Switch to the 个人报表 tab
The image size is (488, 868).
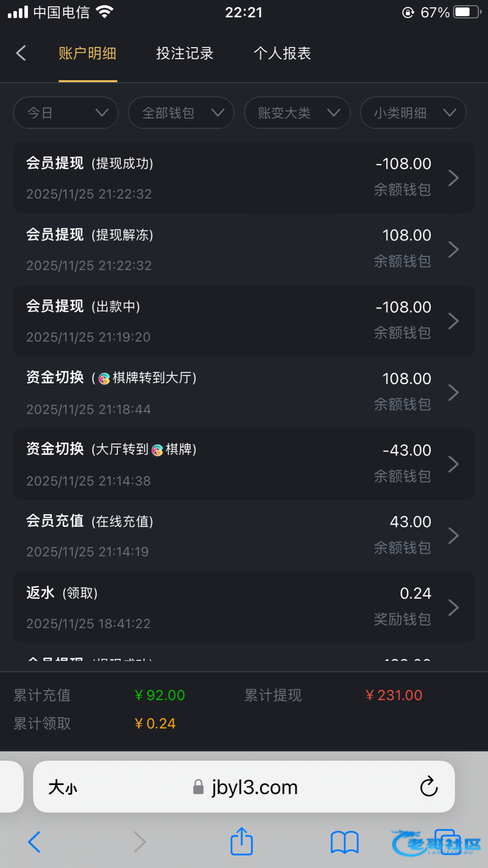click(x=282, y=53)
